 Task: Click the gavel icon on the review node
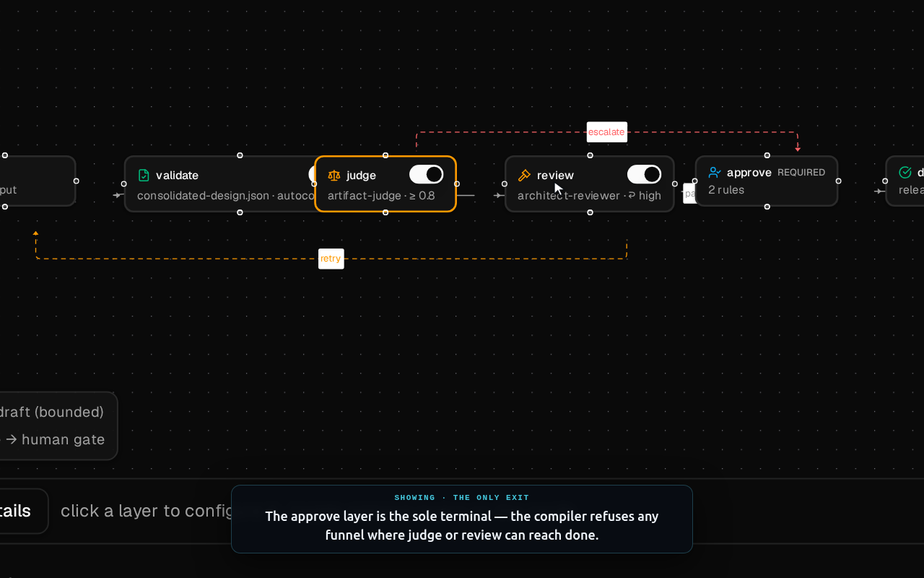tap(525, 175)
